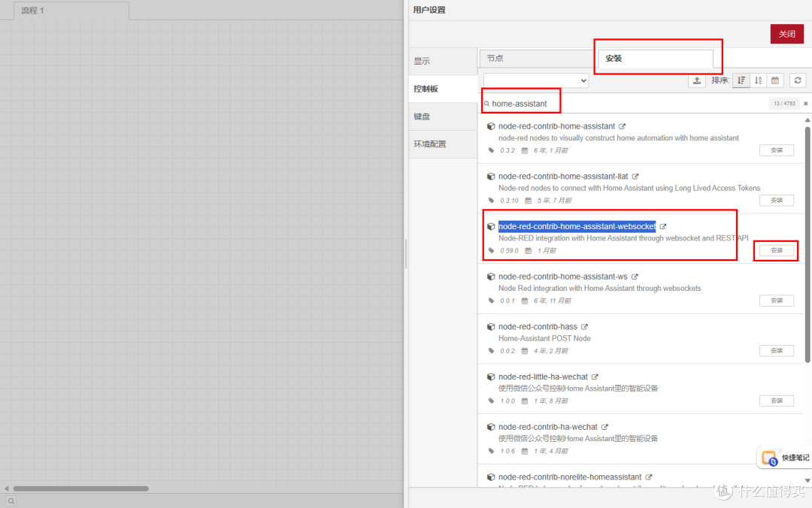Screen dimensions: 812x508
Task: Sort modules by date calendar icon
Action: (775, 80)
